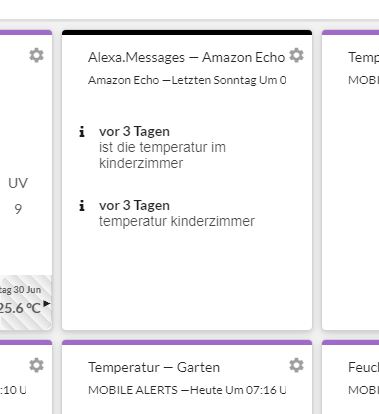Screen dimensions: 379x414
Task: Advance forecast with the small black arrow
Action: point(47,303)
